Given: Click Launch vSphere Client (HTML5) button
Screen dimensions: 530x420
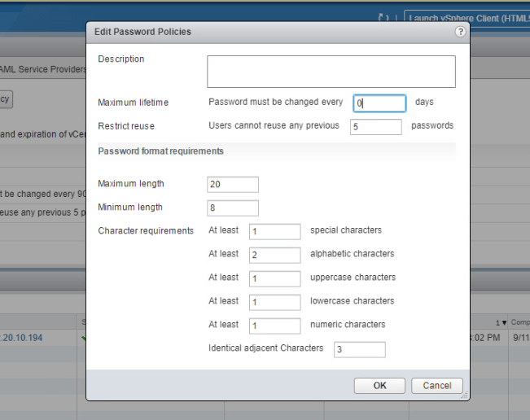Looking at the screenshot, I should pos(466,18).
